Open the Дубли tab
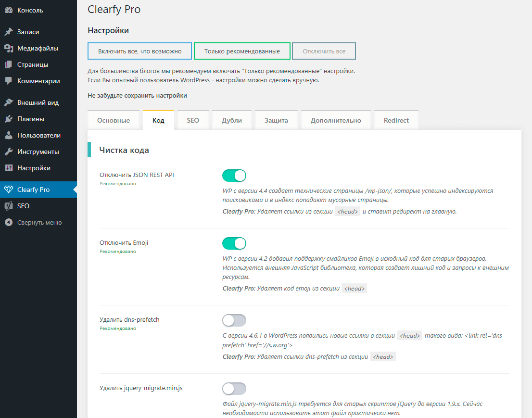The height and width of the screenshot is (418, 532). (x=232, y=120)
